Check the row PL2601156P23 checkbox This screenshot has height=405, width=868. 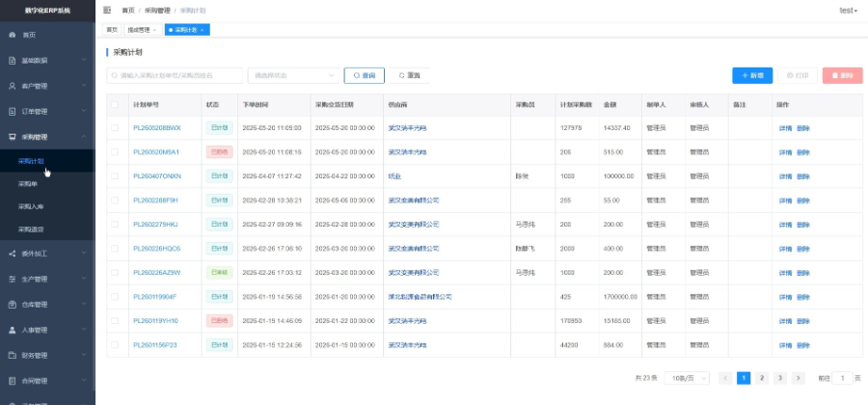click(x=115, y=344)
